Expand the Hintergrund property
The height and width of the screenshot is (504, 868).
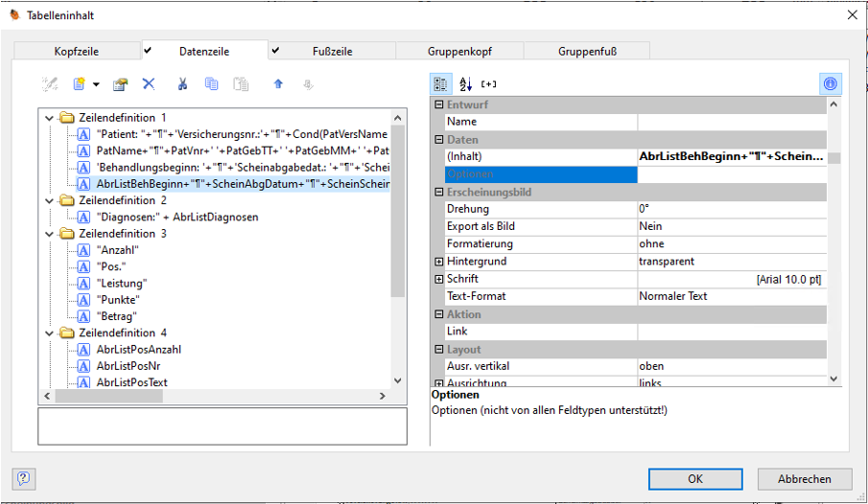tap(439, 262)
